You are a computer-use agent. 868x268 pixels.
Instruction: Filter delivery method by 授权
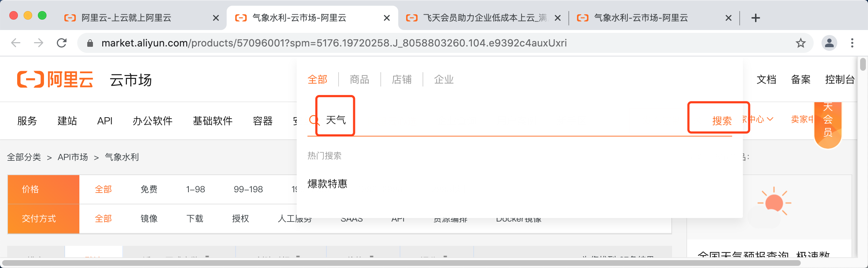tap(241, 219)
